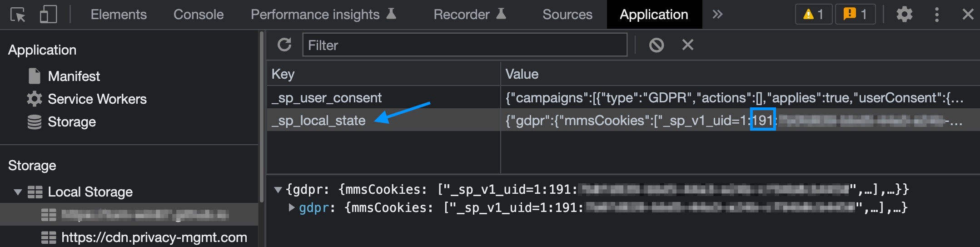The image size is (980, 247).
Task: Collapse the root JSON preview object
Action: (x=278, y=190)
